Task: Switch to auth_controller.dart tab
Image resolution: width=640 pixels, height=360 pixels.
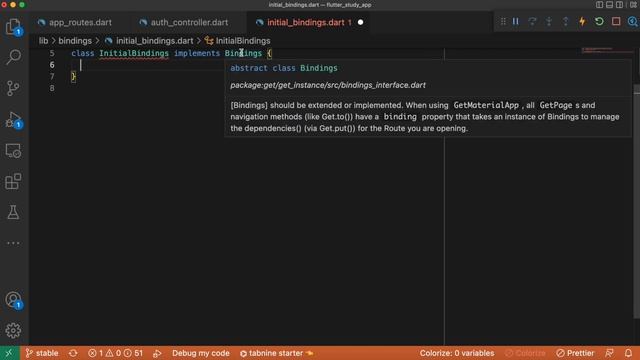Action: (x=189, y=22)
